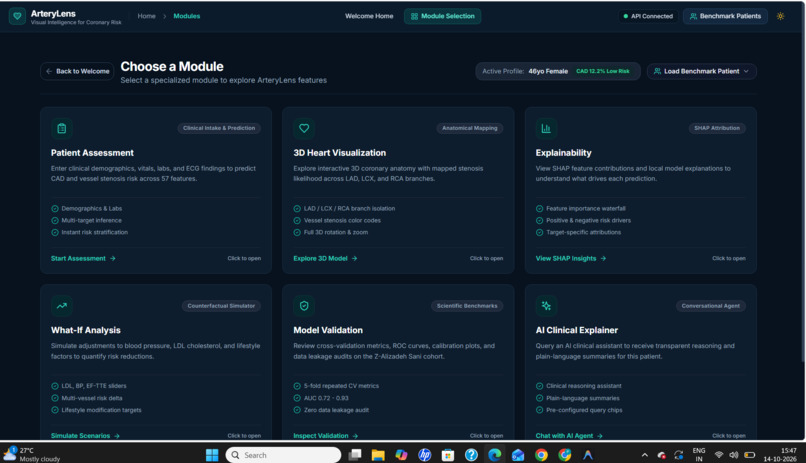Viewport: 806px width, 463px height.
Task: Open the Explore 3D Model link
Action: pyautogui.click(x=325, y=258)
